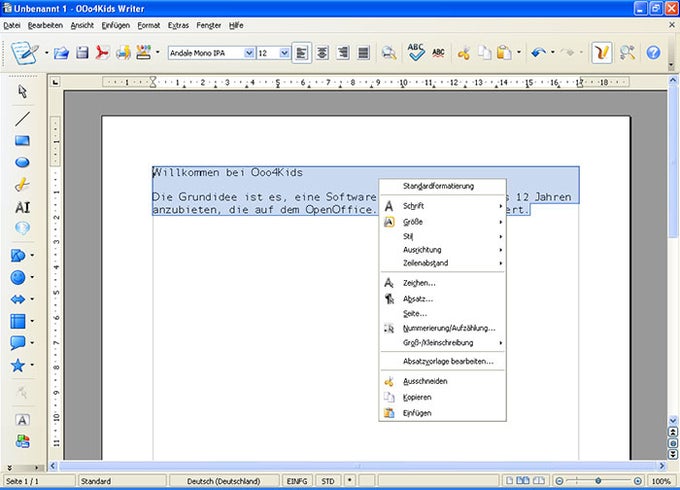Choose Absatz... in context menu
This screenshot has width=680, height=490.
[443, 299]
